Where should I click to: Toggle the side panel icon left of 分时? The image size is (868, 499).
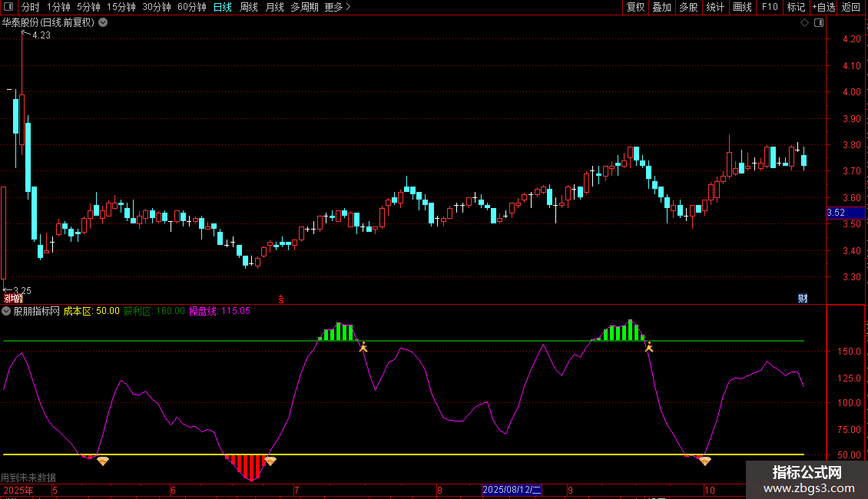click(x=8, y=7)
